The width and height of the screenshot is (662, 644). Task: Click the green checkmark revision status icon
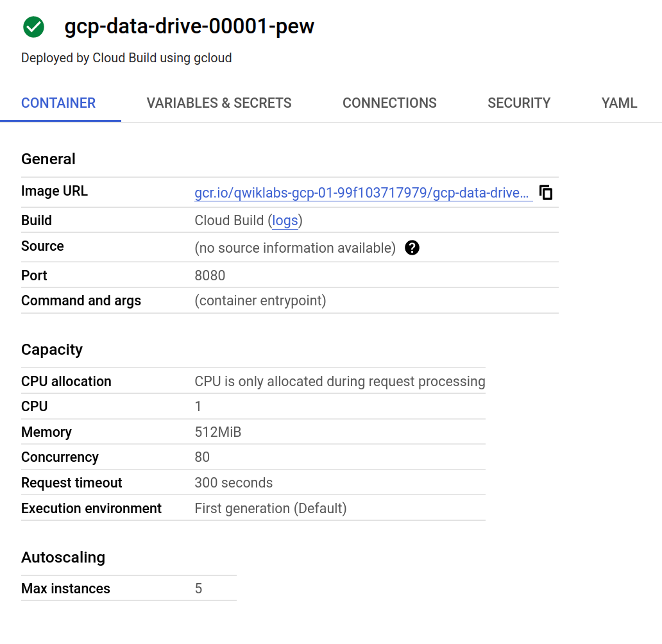coord(33,27)
